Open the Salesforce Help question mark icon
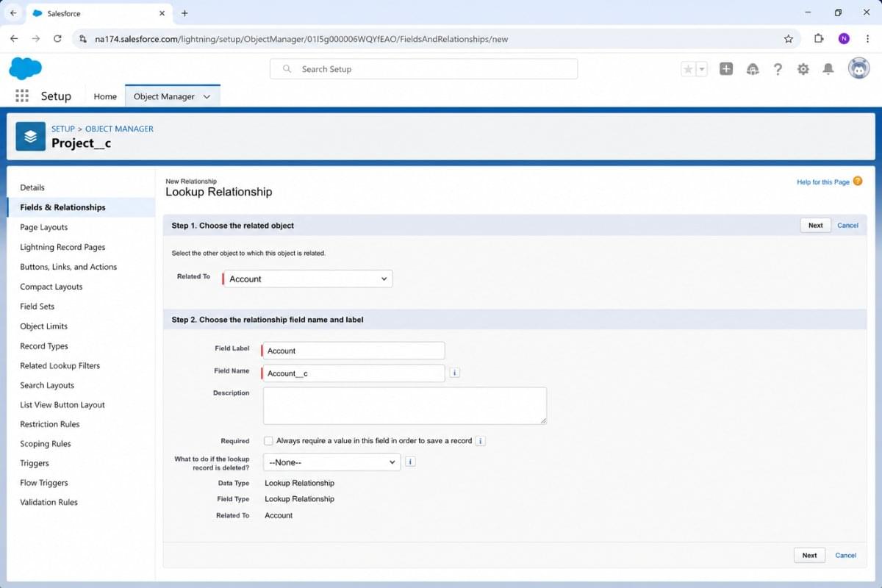 pyautogui.click(x=778, y=69)
